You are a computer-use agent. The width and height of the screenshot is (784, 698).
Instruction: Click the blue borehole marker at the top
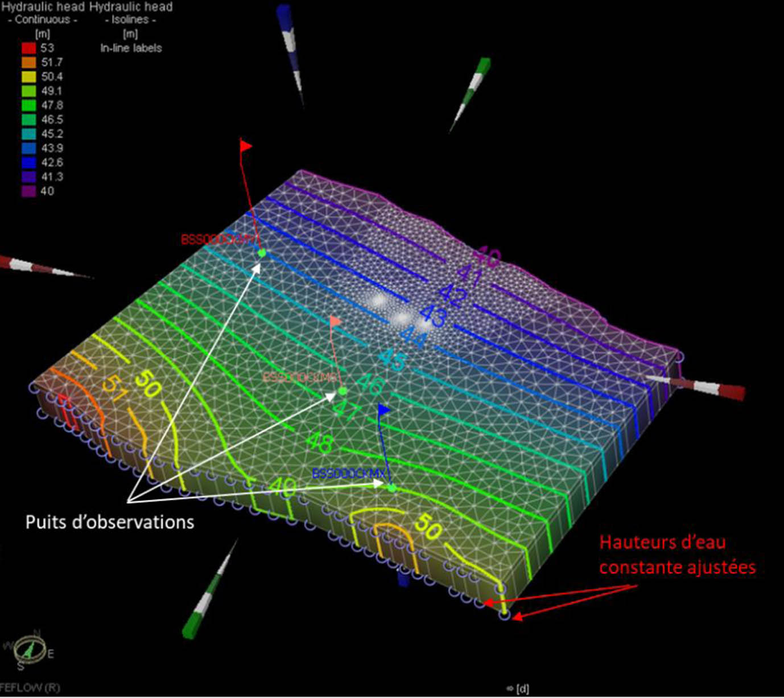(286, 26)
